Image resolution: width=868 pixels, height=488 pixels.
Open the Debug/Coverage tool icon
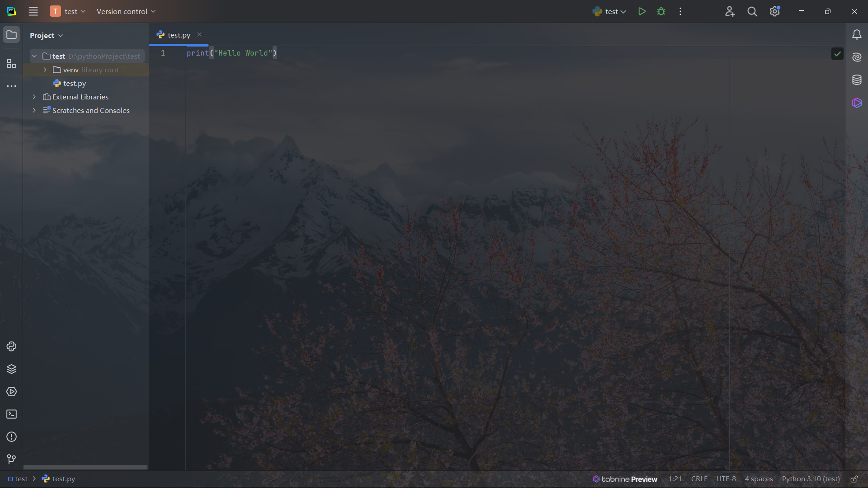coord(661,11)
